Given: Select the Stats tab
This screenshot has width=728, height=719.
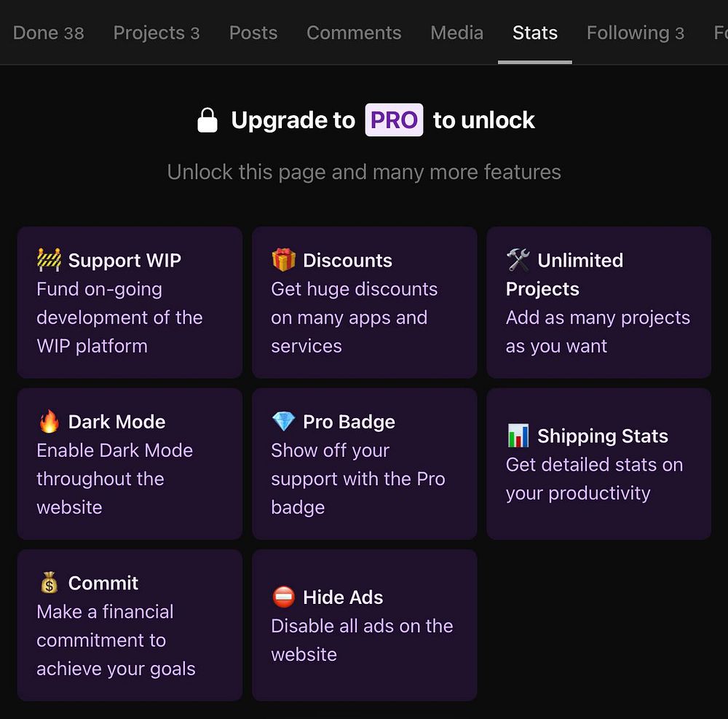Looking at the screenshot, I should coord(535,33).
